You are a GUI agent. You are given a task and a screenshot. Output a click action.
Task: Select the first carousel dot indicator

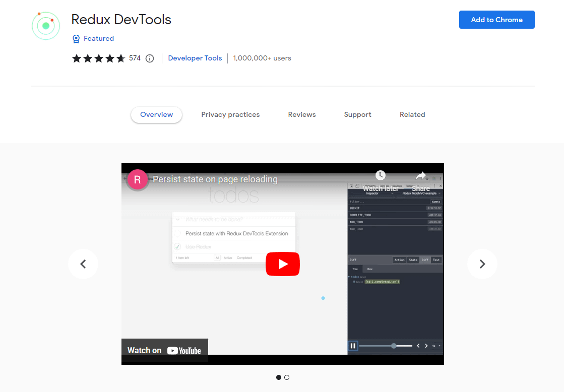pyautogui.click(x=279, y=377)
